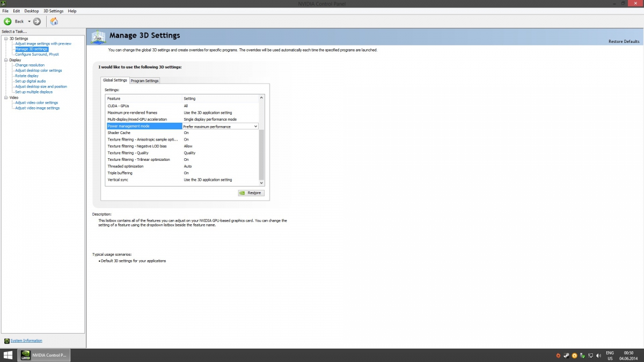This screenshot has height=362, width=644.
Task: Click the Restore button below settings list
Action: tap(251, 193)
